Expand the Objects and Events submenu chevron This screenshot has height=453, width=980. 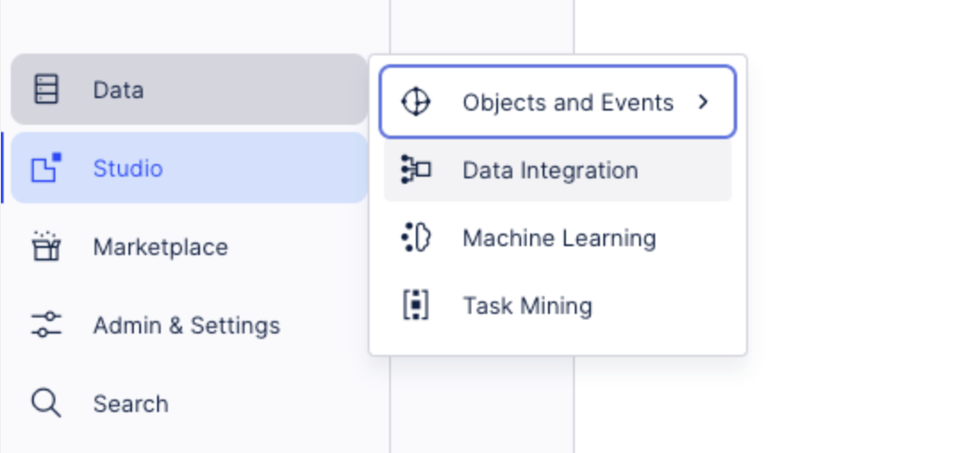click(703, 103)
